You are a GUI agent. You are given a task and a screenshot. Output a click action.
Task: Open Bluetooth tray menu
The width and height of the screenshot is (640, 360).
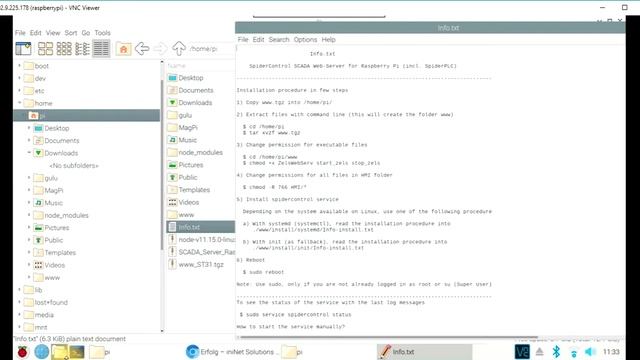click(556, 352)
